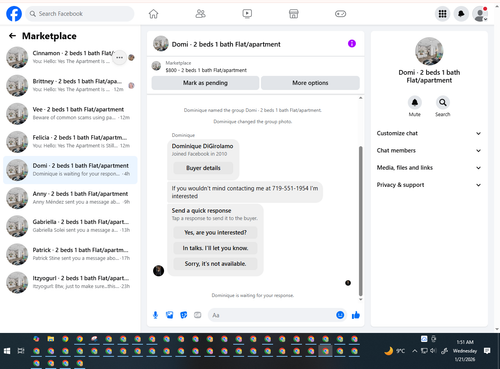Attach a photo with the image icon

click(170, 315)
